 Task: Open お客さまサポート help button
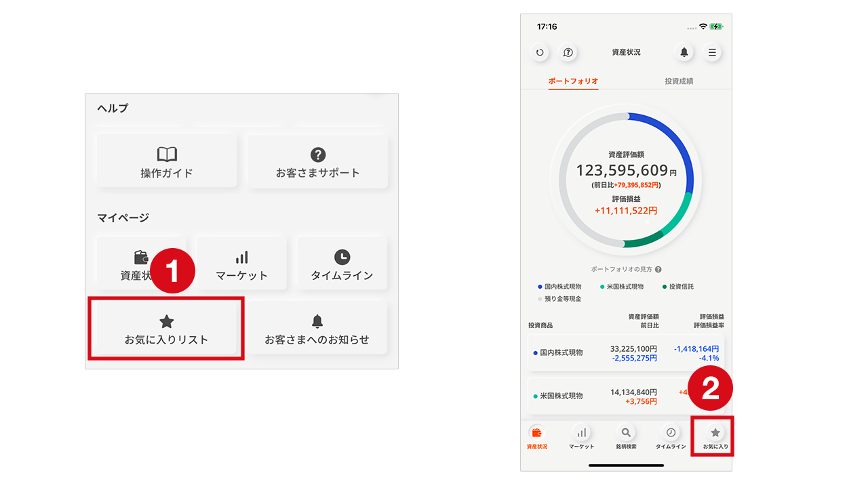318,161
